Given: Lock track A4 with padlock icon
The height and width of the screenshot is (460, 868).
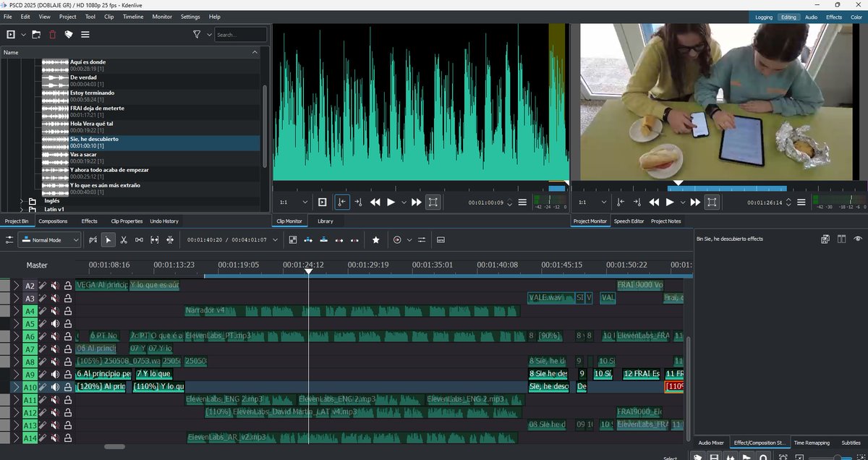Looking at the screenshot, I should pos(68,311).
